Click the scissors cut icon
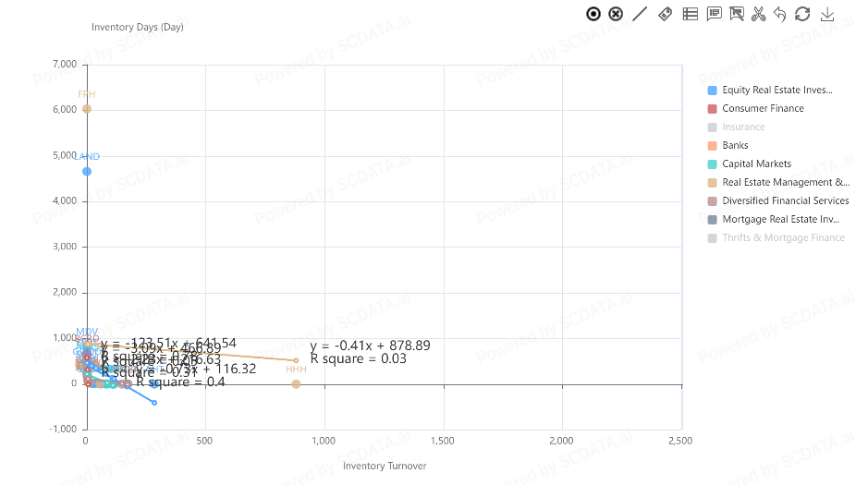 (759, 14)
